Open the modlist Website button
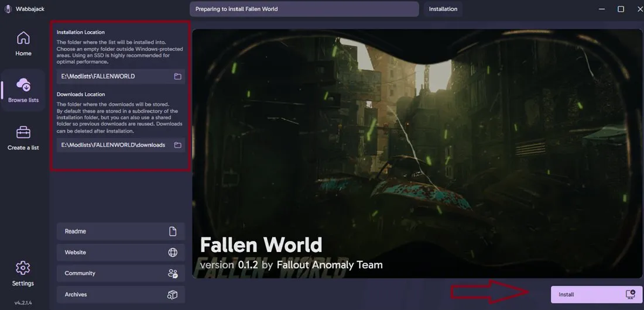 click(x=121, y=253)
